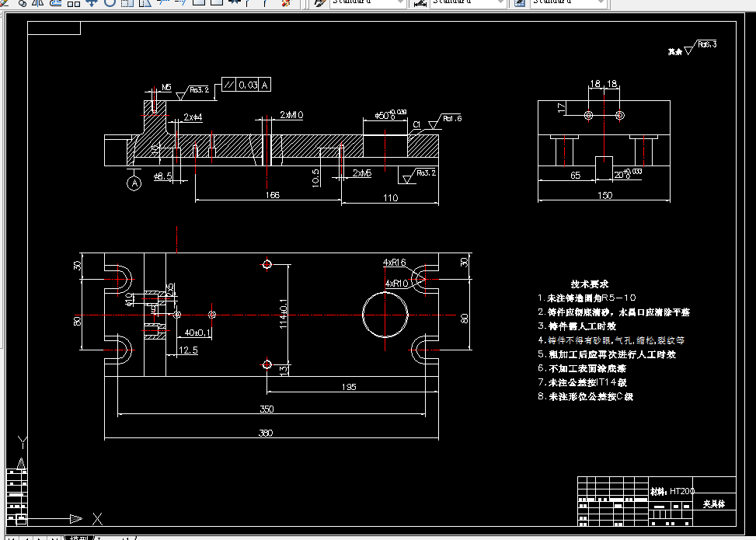Open the Table Style manager icon
756x540 pixels.
click(520, 2)
